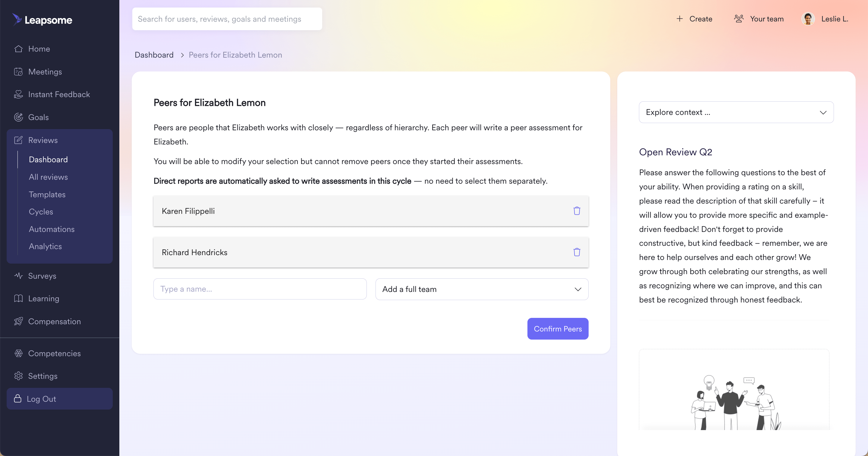Open Settings via the gear icon

click(x=19, y=376)
